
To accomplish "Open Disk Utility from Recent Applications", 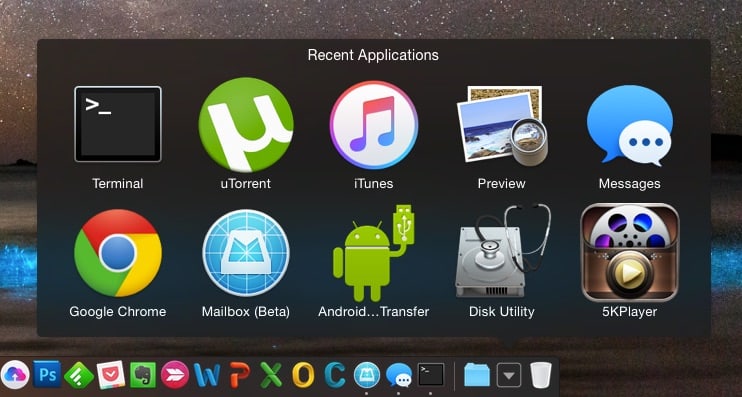I will click(502, 251).
